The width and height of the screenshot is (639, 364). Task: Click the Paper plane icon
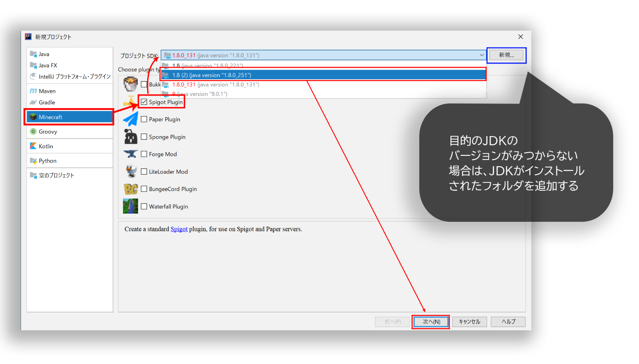(131, 119)
